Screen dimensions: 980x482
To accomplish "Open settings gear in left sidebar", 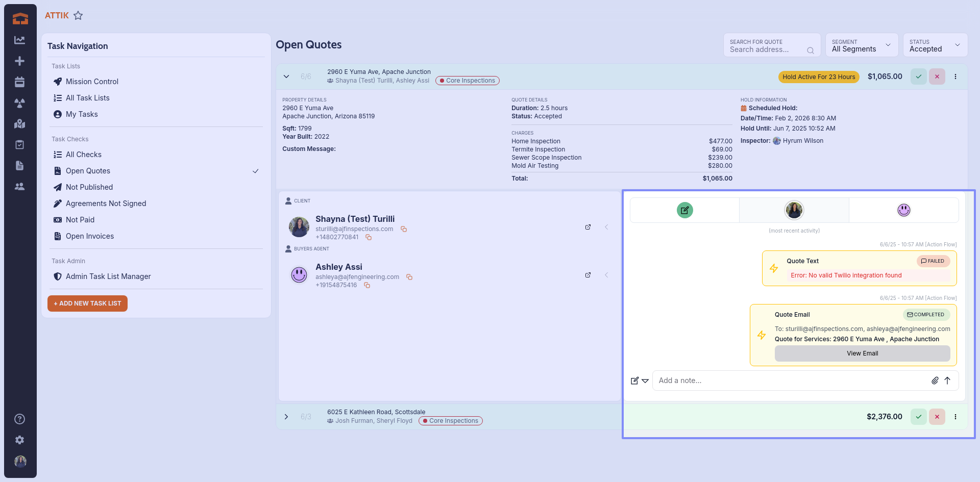I will pos(19,440).
